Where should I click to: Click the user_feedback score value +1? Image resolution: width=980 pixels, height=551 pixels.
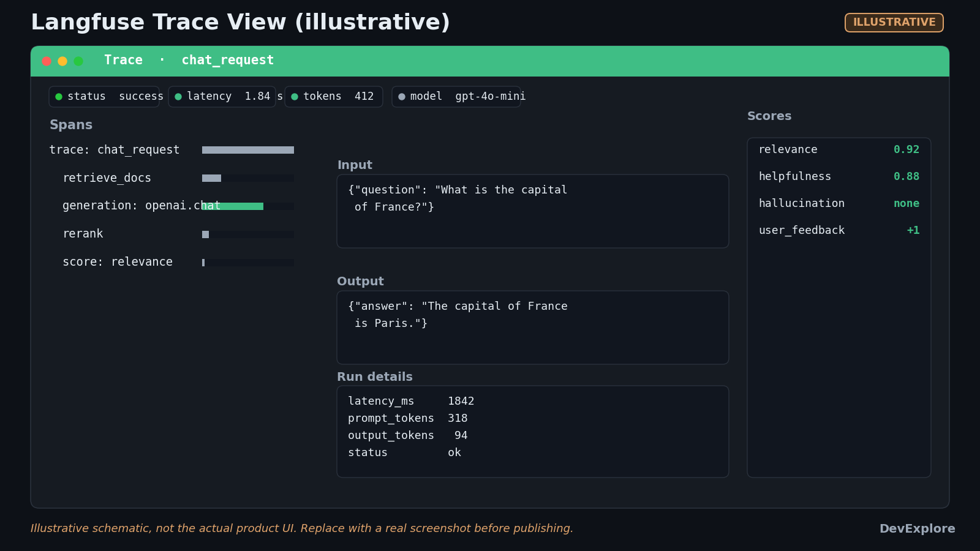[913, 230]
